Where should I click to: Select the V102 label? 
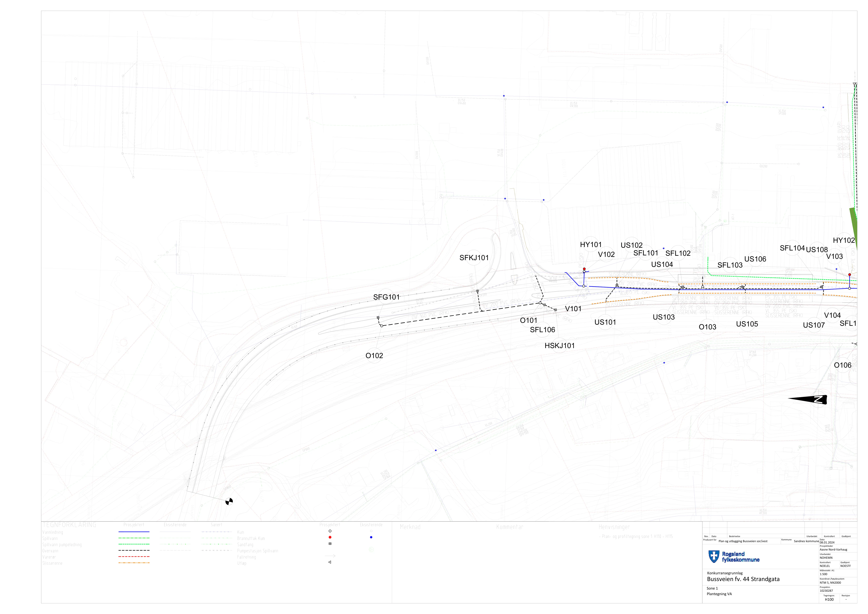(606, 255)
